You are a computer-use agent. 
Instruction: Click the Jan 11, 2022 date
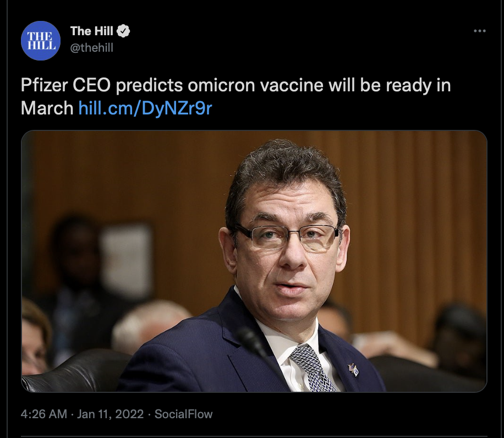110,414
